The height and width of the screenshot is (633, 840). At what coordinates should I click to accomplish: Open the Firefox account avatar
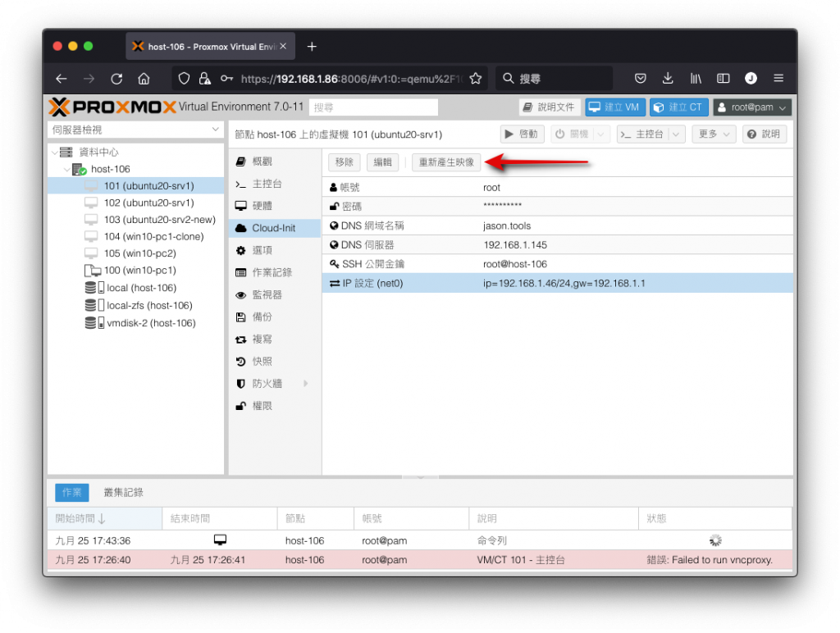[x=751, y=79]
